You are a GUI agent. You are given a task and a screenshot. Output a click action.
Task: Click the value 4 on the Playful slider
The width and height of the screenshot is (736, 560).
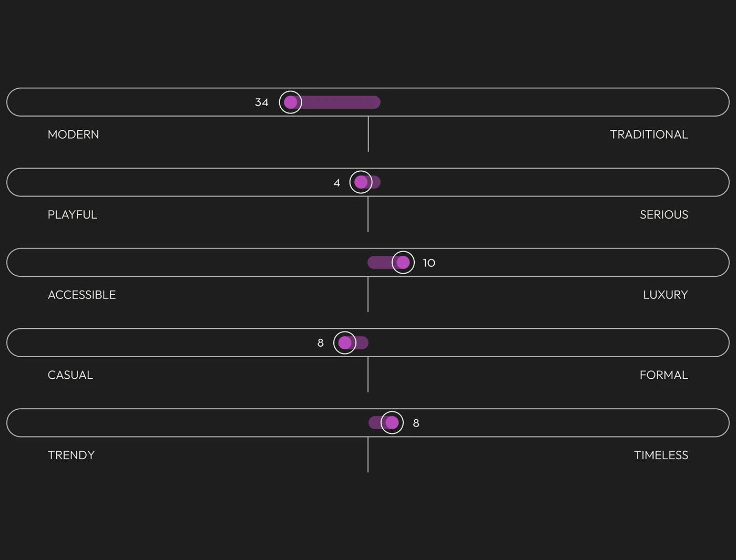(336, 183)
